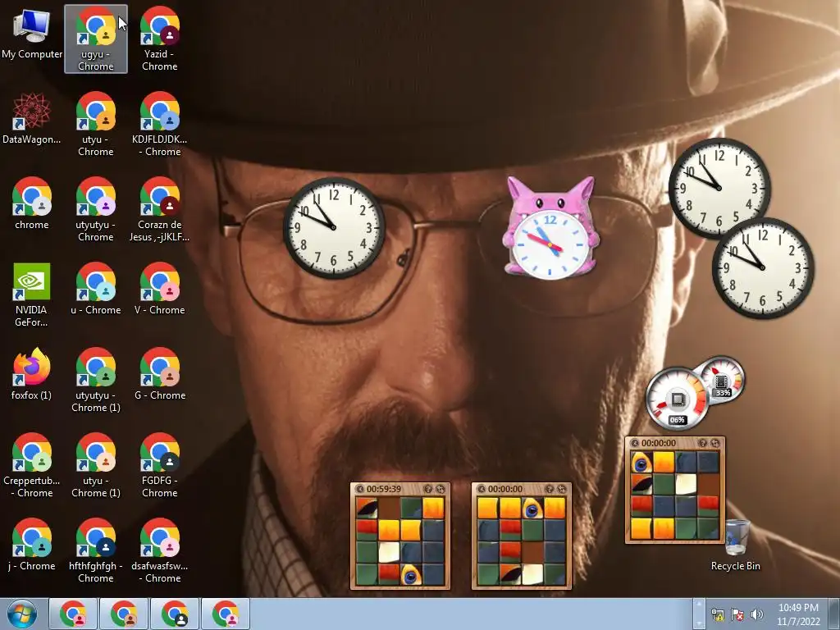Click the timer icon on the middle picture puzzle
The height and width of the screenshot is (630, 840).
pyautogui.click(x=482, y=489)
